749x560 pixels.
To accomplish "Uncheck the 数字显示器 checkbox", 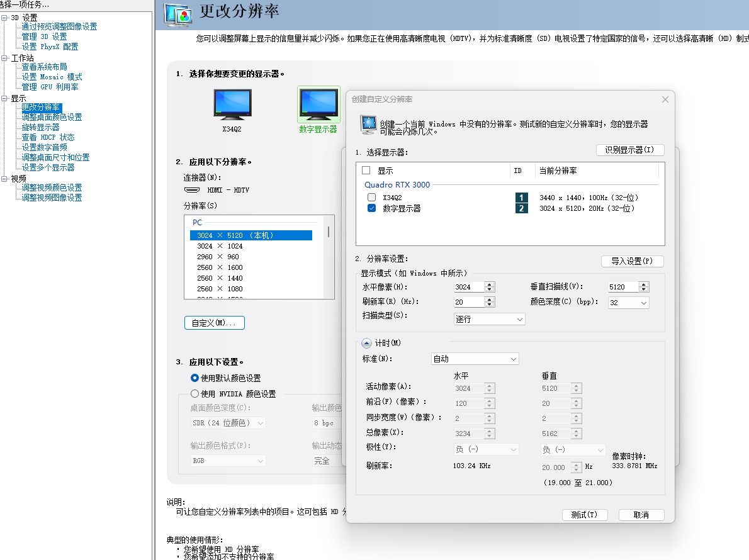I will pos(371,208).
